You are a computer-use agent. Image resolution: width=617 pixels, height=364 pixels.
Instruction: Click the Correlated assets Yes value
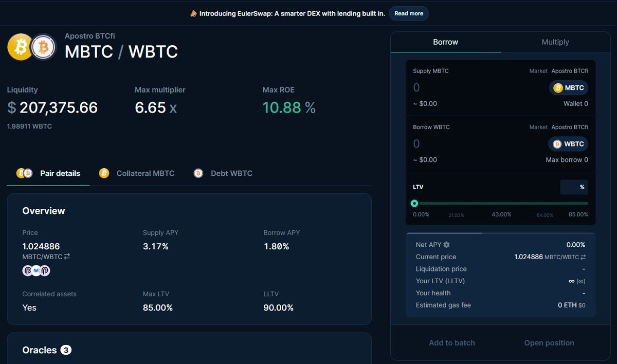coord(29,308)
